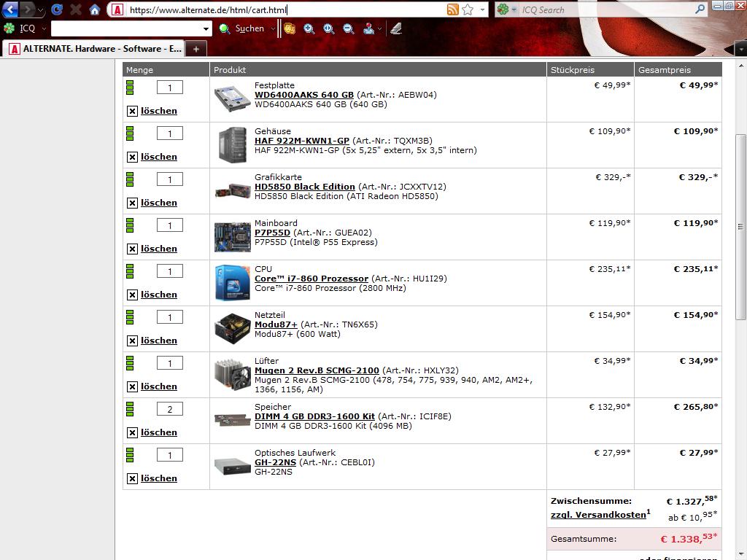Open the Modu87+ product link

pyautogui.click(x=276, y=324)
